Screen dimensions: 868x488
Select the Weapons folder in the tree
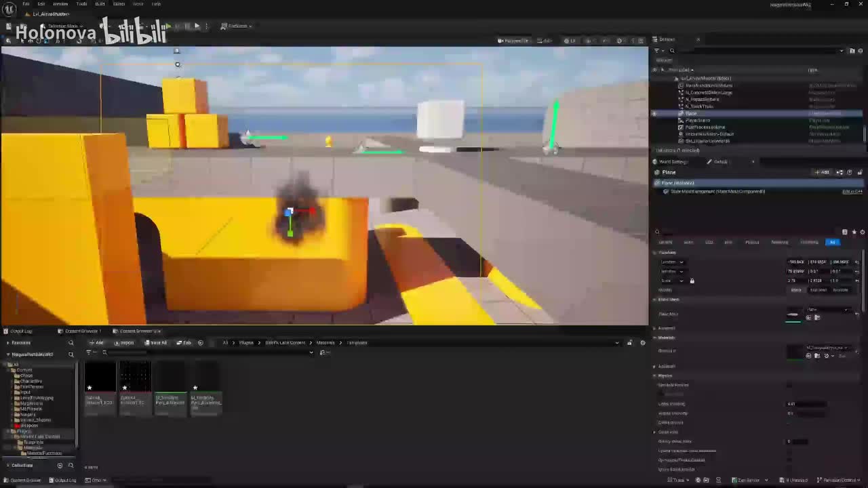tap(29, 425)
